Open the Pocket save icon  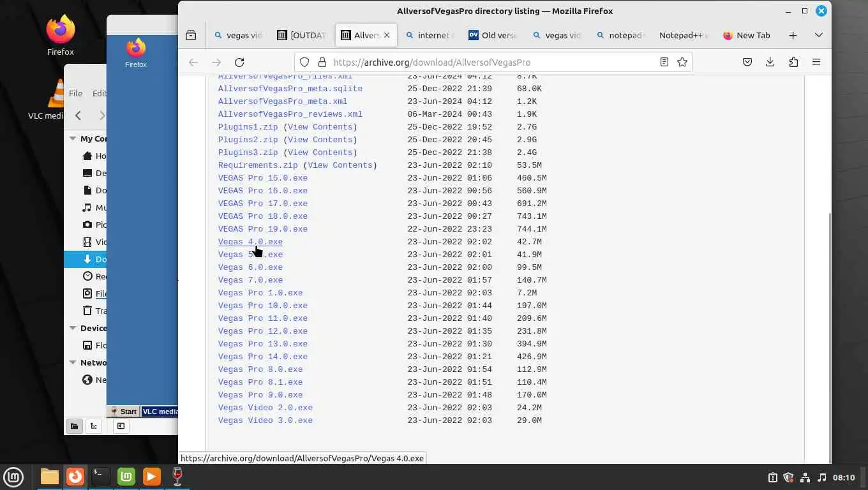747,62
